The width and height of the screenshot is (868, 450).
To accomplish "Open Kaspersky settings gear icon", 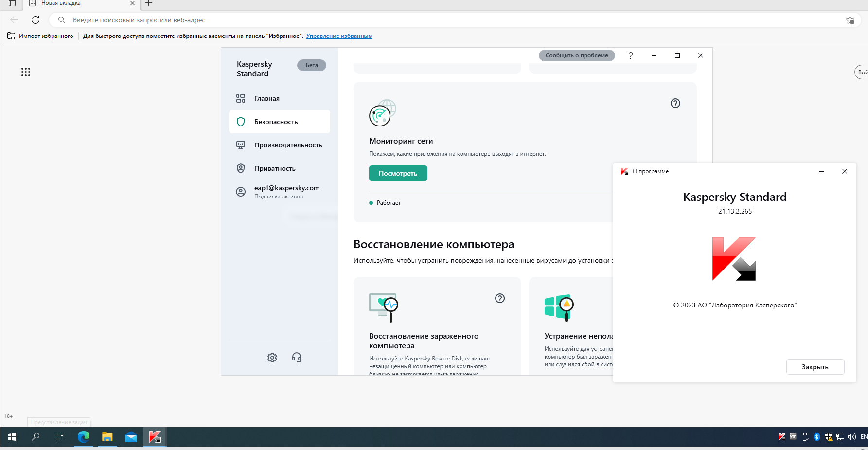I will click(x=272, y=358).
